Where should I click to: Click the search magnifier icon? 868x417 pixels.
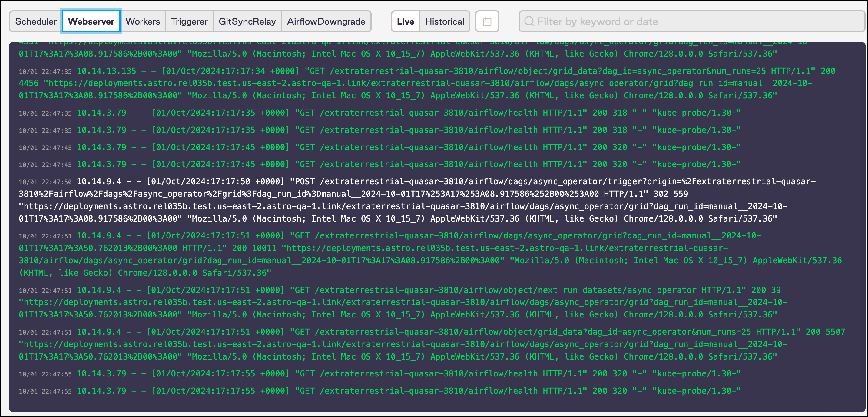[529, 21]
